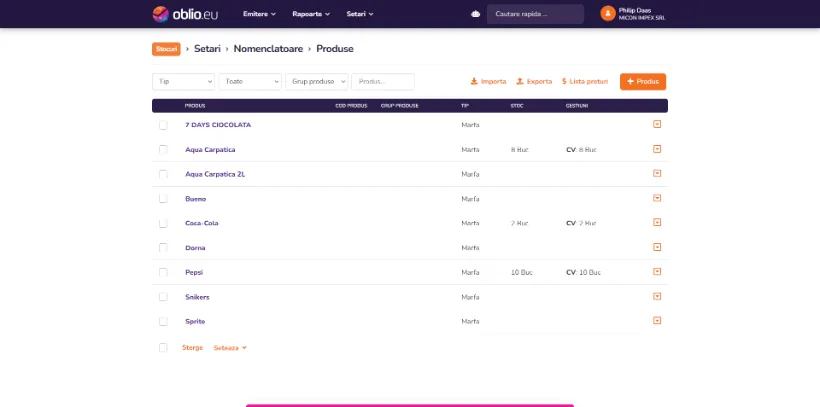This screenshot has width=820, height=407.
Task: Click the STOC column header
Action: [517, 106]
